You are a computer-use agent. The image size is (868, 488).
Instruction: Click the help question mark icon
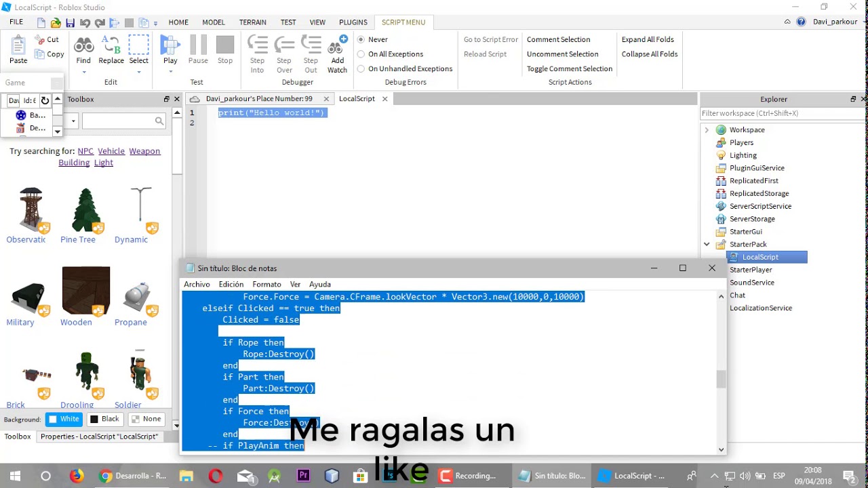tap(801, 22)
